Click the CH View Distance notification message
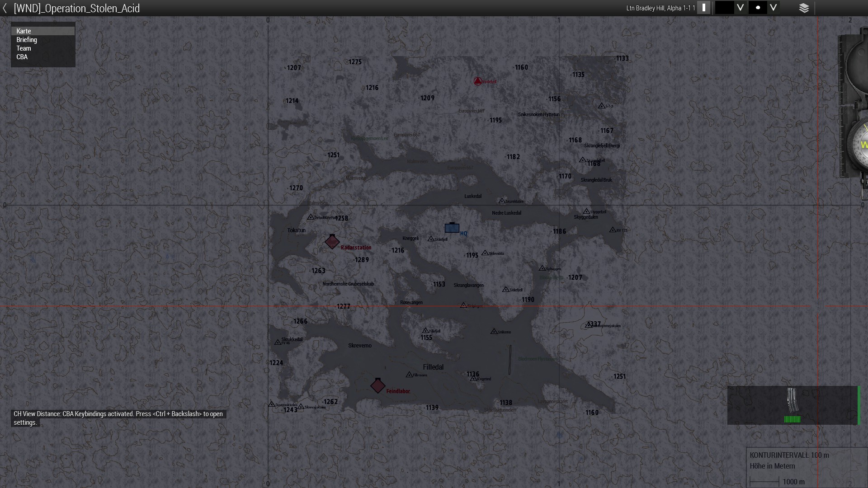The width and height of the screenshot is (868, 488). pos(118,418)
